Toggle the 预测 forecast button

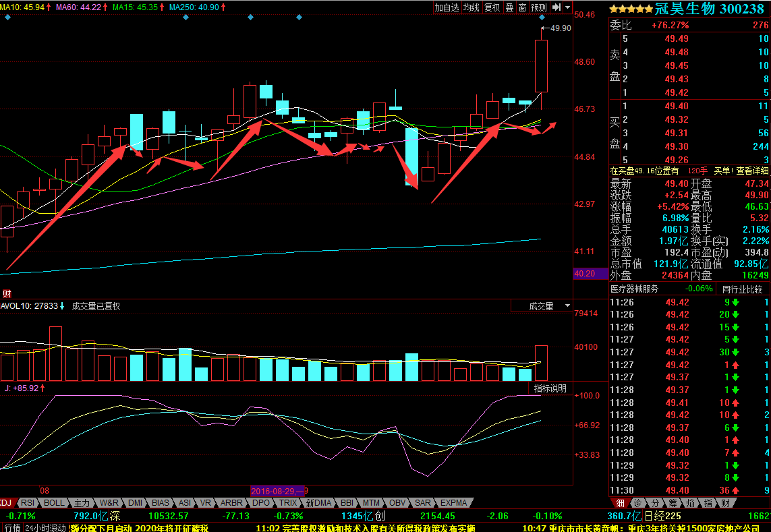click(539, 7)
